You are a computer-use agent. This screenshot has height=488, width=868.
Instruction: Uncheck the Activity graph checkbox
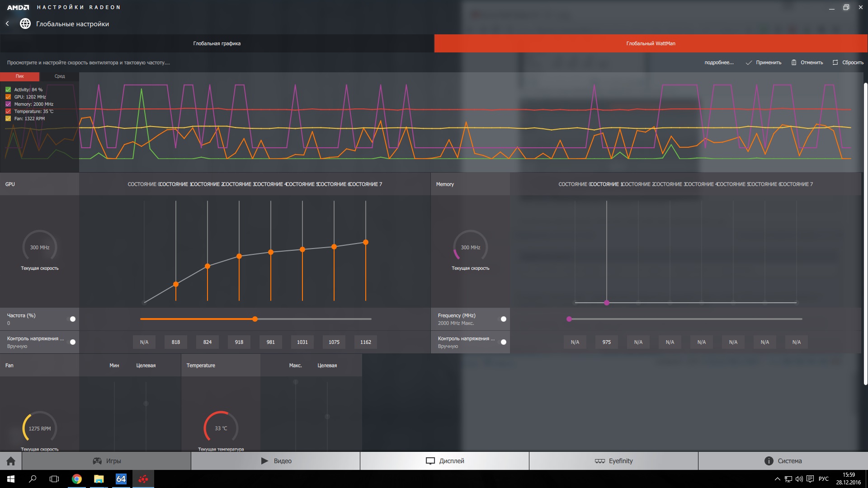8,89
